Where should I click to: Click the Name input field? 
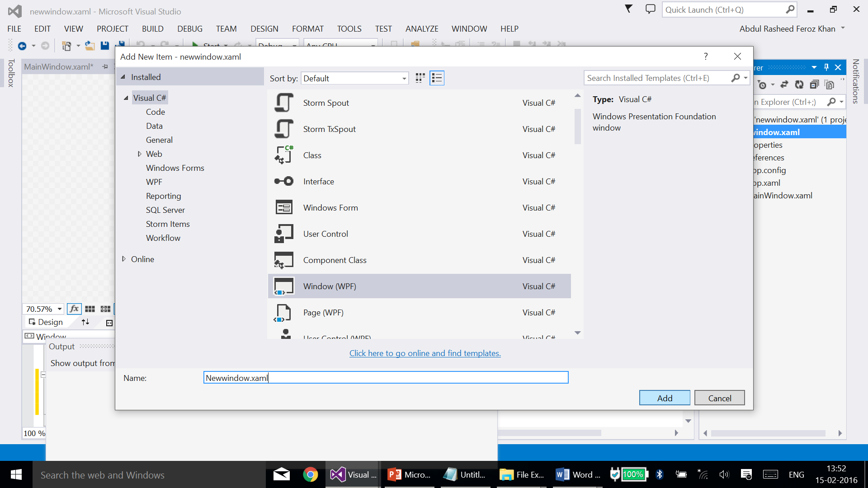[386, 378]
